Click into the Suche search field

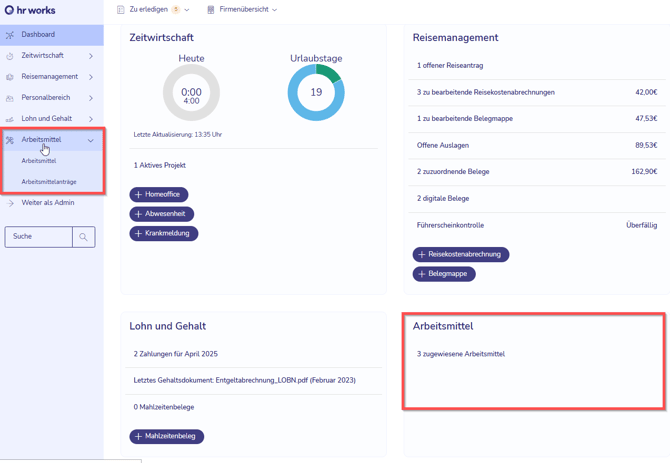tap(38, 237)
